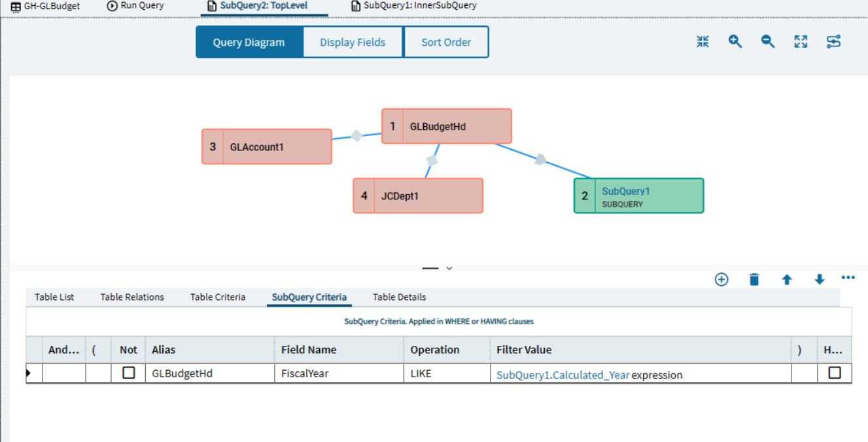Click the SubQuery1.Calculated_Year link
This screenshot has height=442, width=868.
pos(563,375)
